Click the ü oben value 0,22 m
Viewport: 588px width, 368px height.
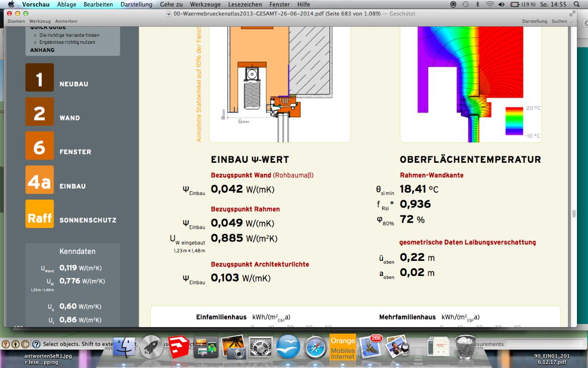click(x=417, y=258)
